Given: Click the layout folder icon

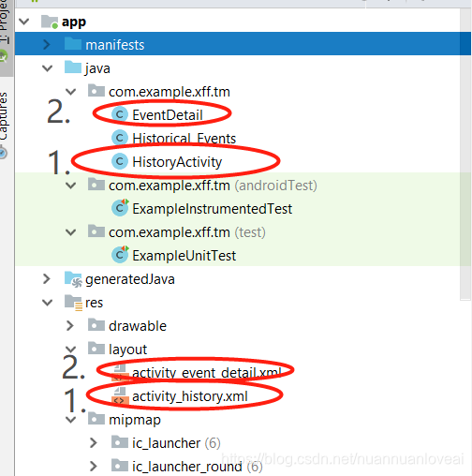Looking at the screenshot, I should 96,349.
